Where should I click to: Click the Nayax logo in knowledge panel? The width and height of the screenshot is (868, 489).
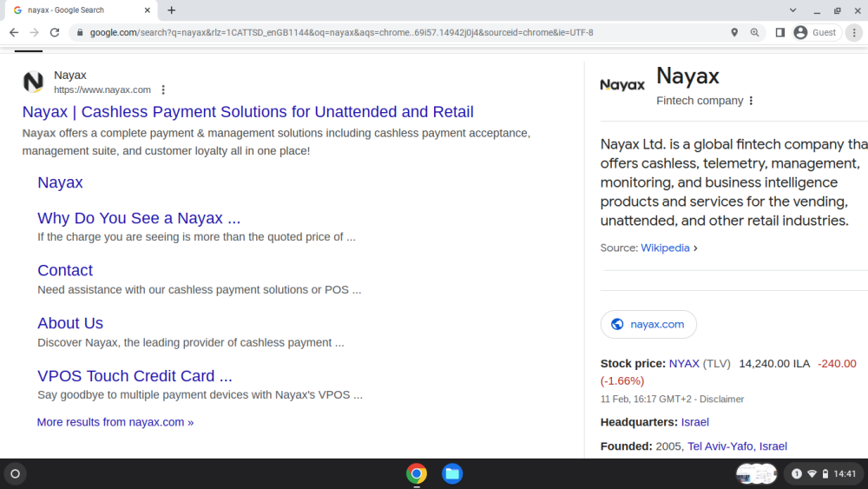pos(622,85)
